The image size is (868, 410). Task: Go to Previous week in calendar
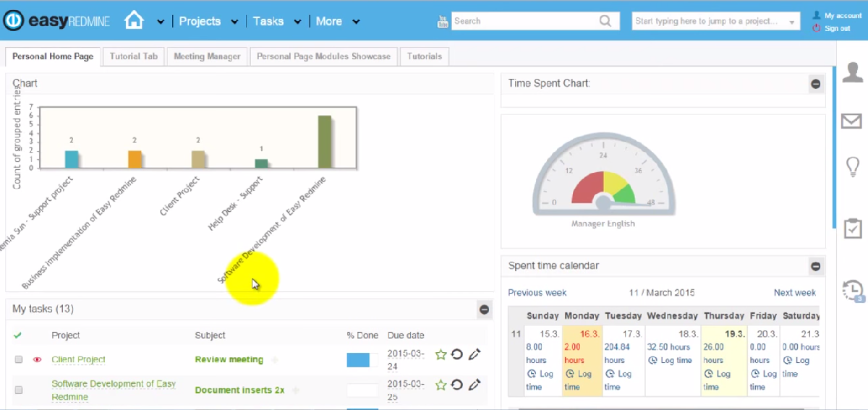coord(537,293)
